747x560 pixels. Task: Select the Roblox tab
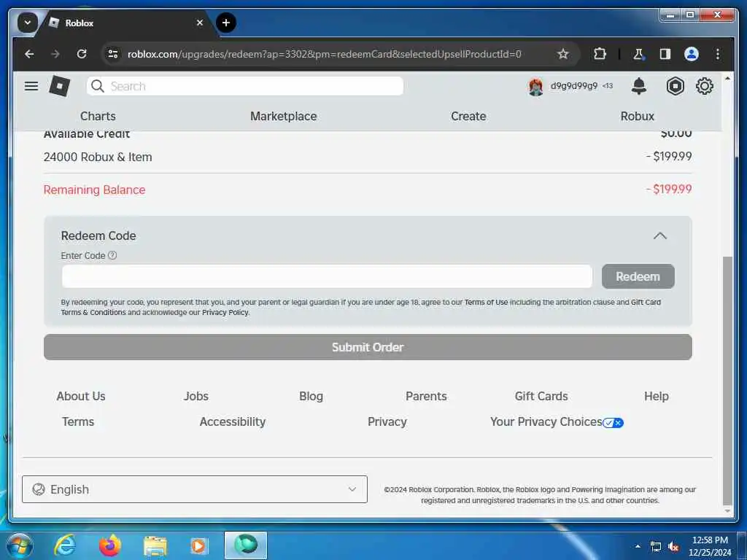point(125,23)
